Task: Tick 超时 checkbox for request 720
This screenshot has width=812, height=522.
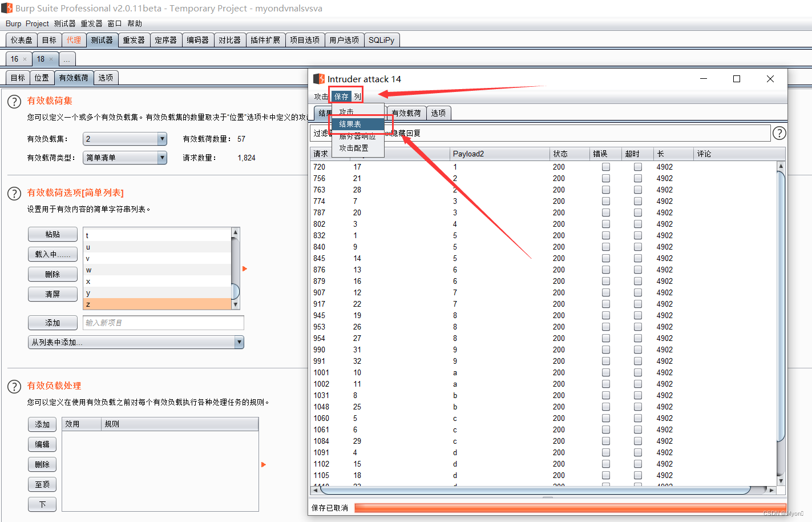Action: pyautogui.click(x=638, y=167)
